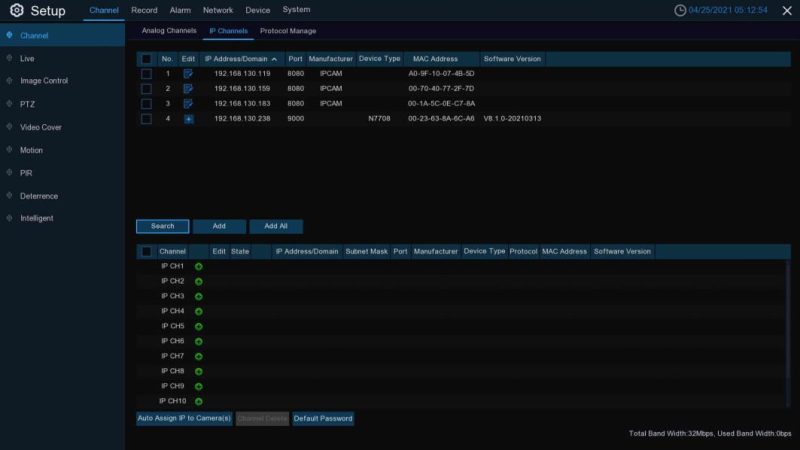Click the Default Password button
This screenshot has width=800, height=450.
click(323, 419)
